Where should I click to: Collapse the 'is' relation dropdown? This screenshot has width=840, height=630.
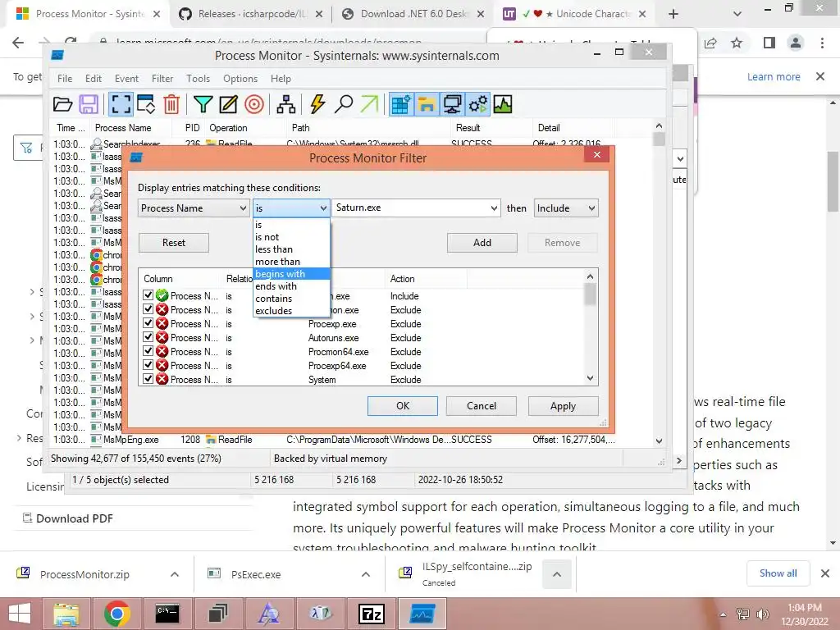pyautogui.click(x=323, y=208)
